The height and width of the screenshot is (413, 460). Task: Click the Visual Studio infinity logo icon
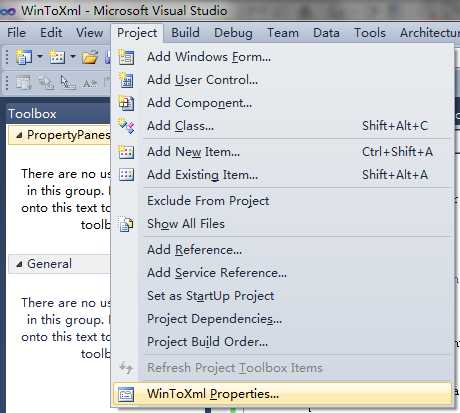point(8,11)
